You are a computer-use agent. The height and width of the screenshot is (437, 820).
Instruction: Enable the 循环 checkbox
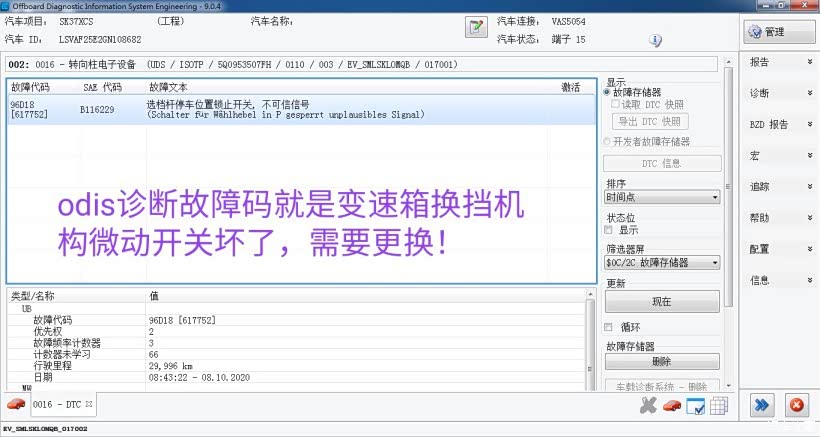608,327
